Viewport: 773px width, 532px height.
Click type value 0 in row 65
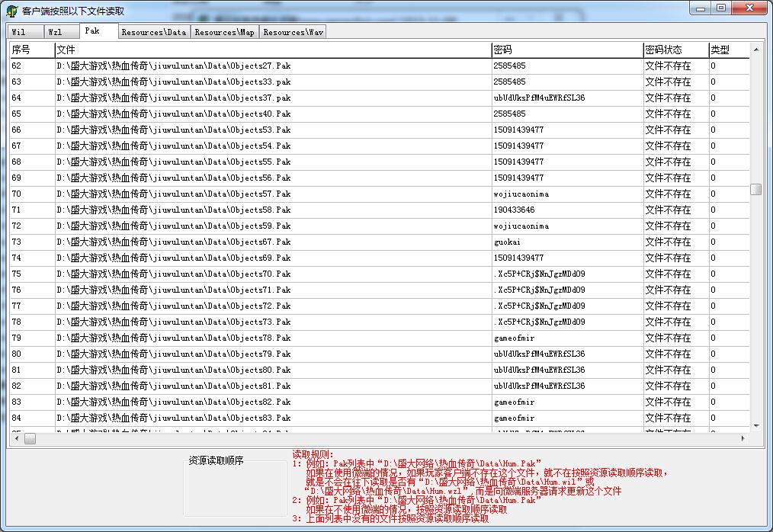click(713, 114)
